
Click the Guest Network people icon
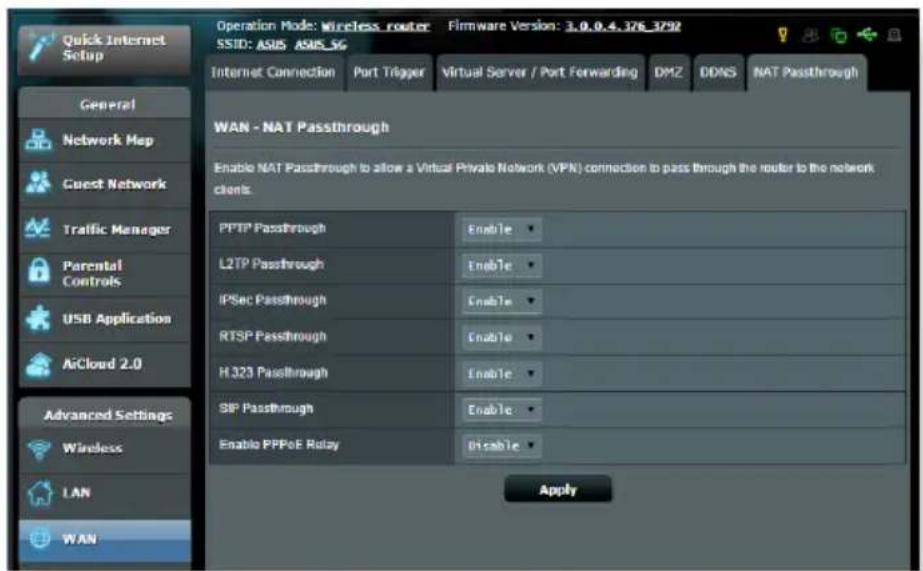click(38, 183)
